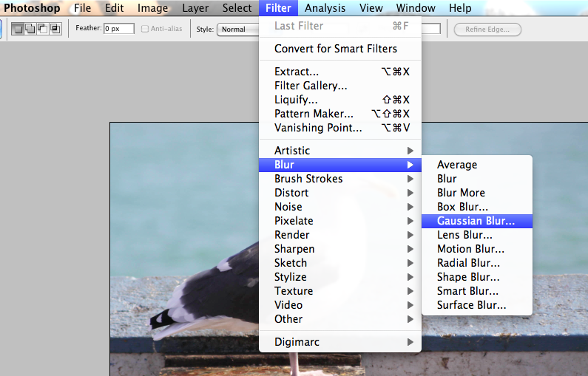Open the Image menu

coord(152,8)
